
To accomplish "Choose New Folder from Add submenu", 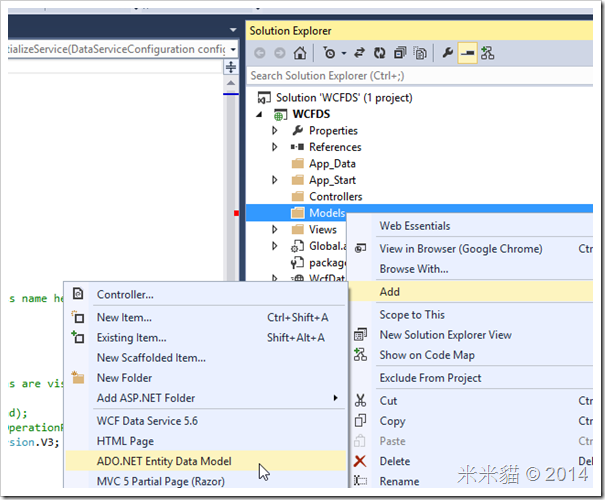I will coord(124,378).
